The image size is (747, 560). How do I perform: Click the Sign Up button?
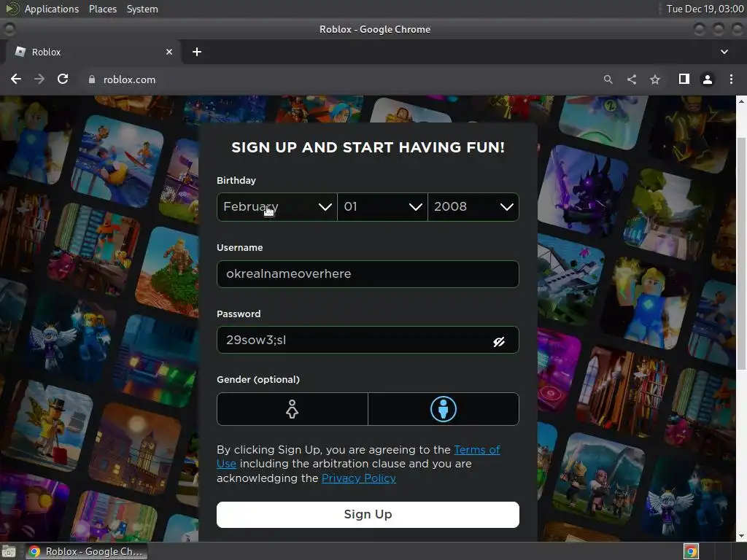coord(368,514)
